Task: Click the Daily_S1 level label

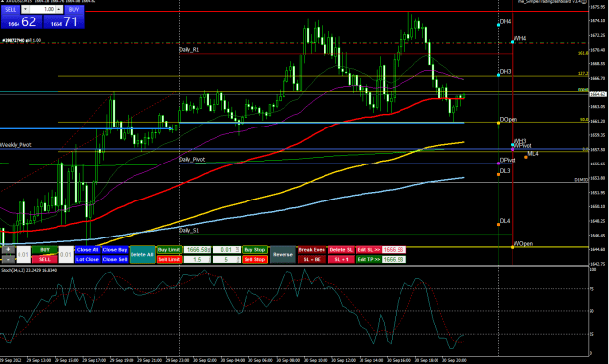Action: pos(189,230)
